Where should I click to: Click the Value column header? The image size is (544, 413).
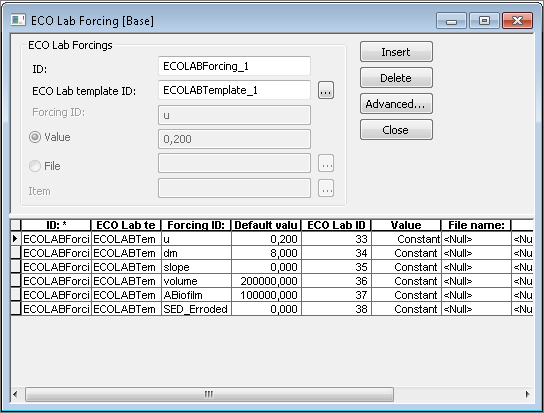click(x=406, y=225)
